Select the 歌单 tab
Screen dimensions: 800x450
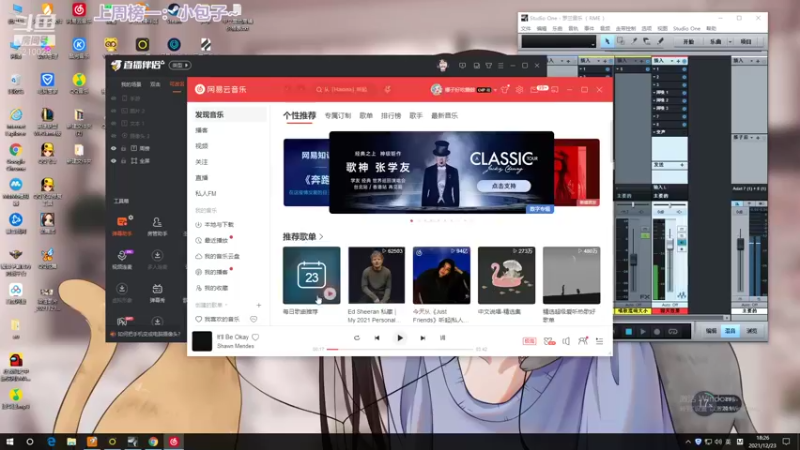[x=366, y=116]
